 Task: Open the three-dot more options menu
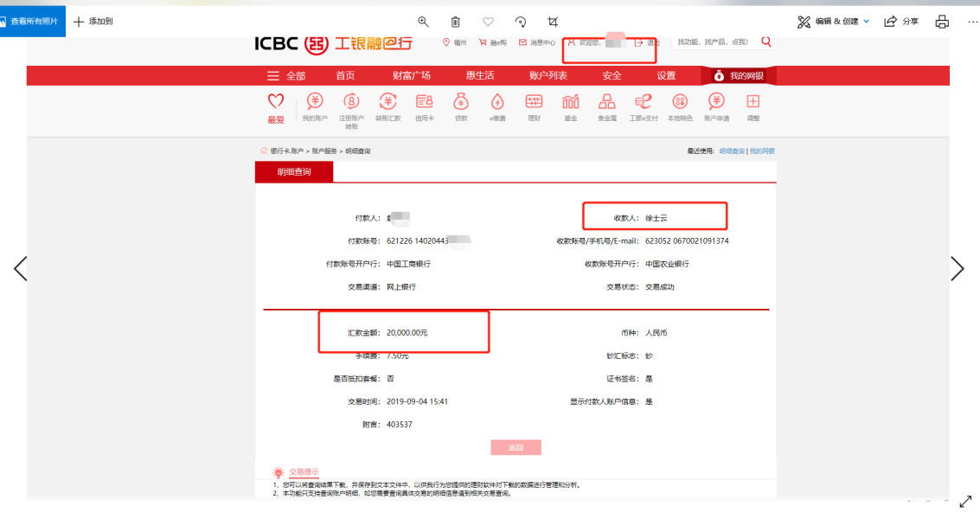click(972, 22)
